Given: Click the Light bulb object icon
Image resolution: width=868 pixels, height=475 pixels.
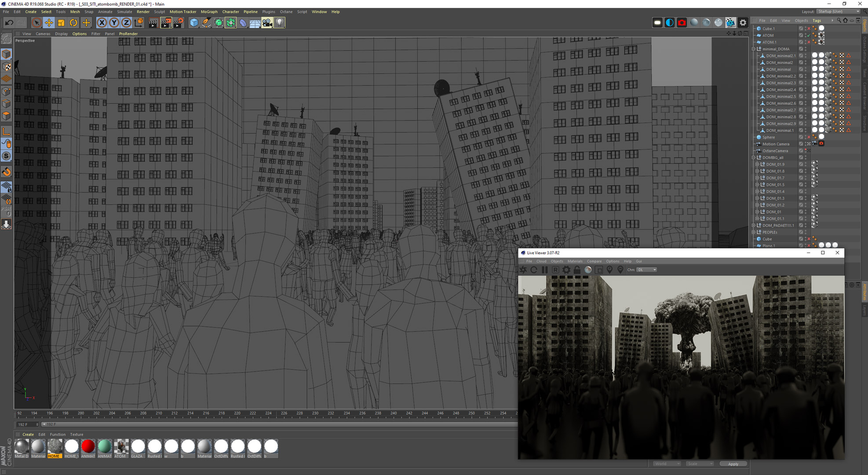Looking at the screenshot, I should point(280,22).
